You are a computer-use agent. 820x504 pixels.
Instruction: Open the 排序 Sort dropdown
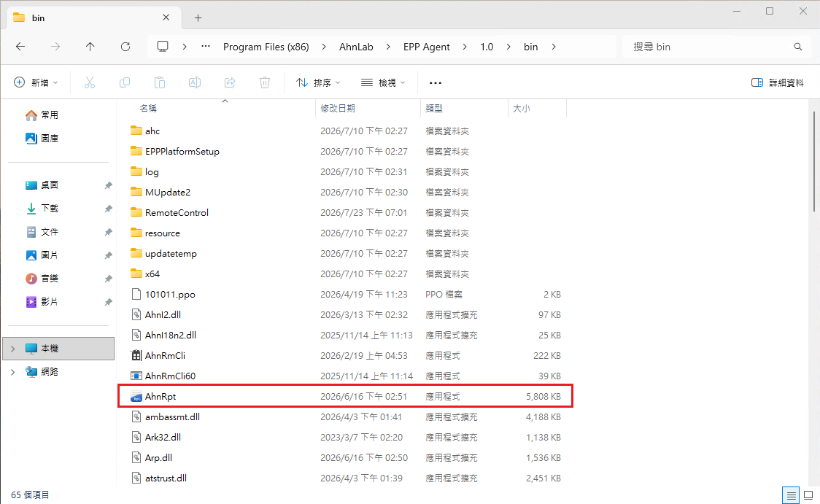pos(318,82)
